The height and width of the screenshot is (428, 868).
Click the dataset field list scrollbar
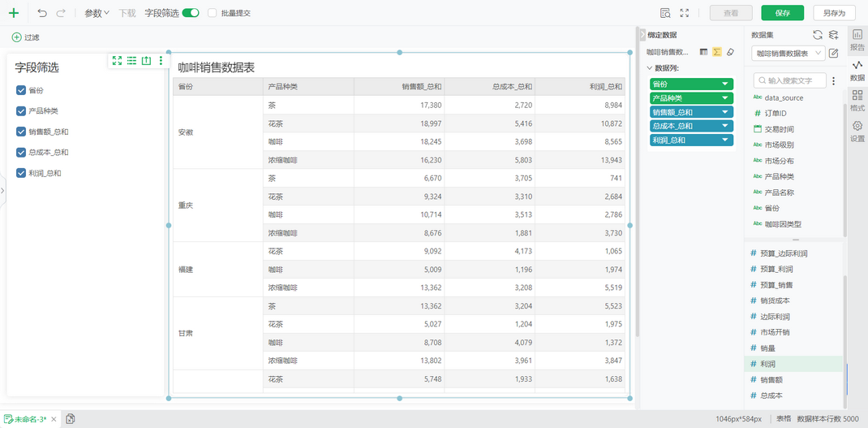coord(844,171)
